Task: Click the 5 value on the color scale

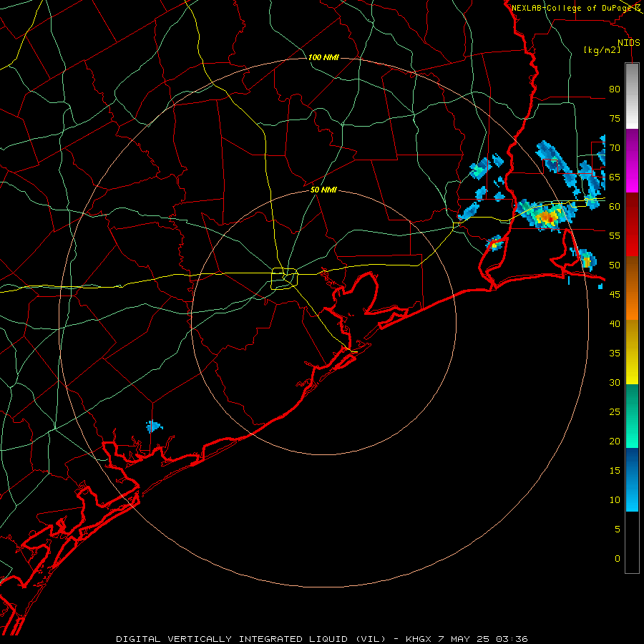Action: (618, 530)
